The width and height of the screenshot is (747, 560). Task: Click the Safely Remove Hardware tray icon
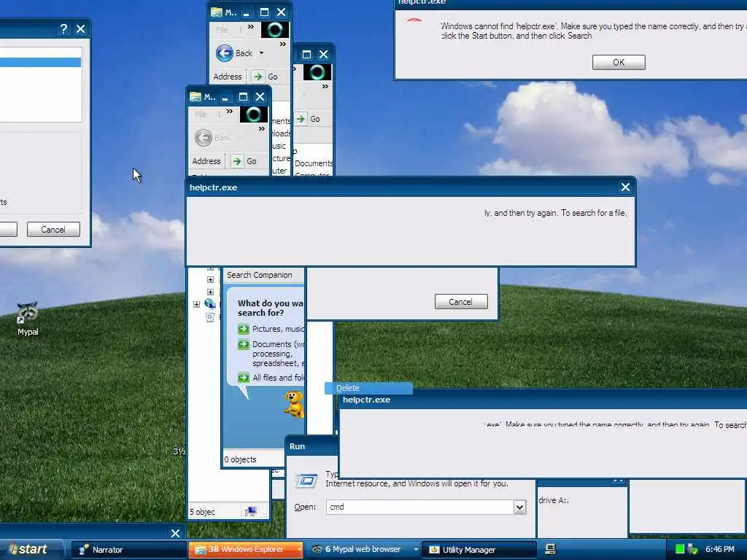[x=692, y=550]
